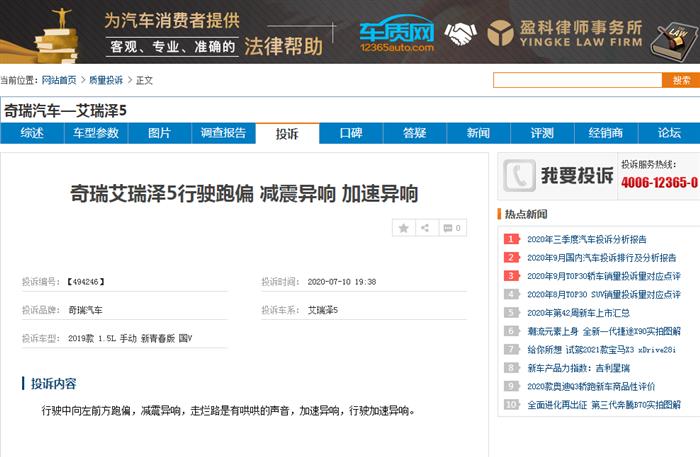The image size is (700, 457).
Task: Open 新车产品力指数：吉利星瑞 link
Action: (x=578, y=368)
